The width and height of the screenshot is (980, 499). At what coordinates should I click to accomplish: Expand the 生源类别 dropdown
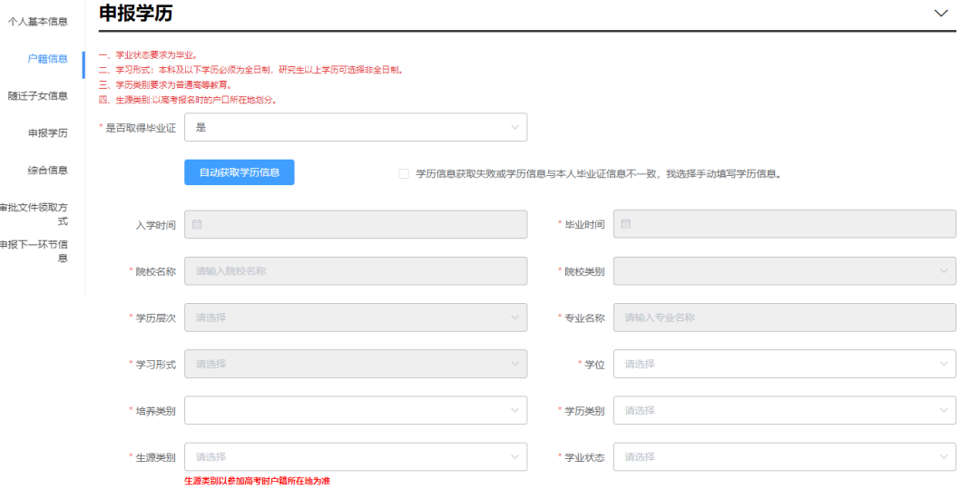356,457
